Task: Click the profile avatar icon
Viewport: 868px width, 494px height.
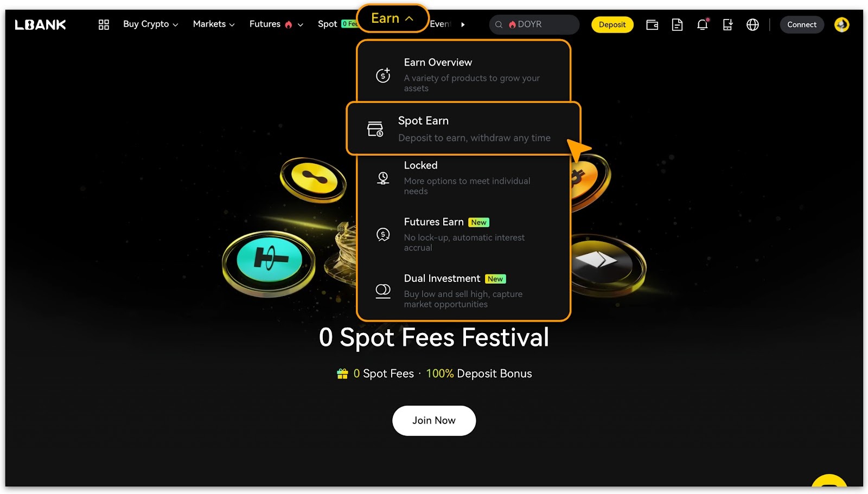Action: [x=841, y=24]
